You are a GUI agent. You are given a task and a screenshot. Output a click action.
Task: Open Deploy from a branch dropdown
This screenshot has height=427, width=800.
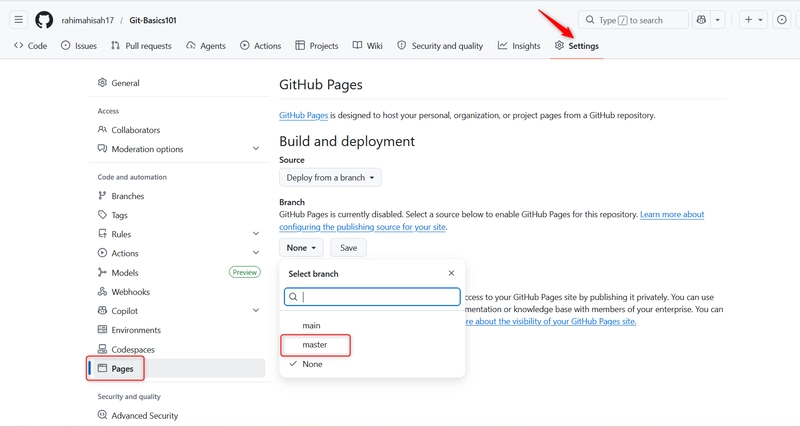pyautogui.click(x=330, y=178)
